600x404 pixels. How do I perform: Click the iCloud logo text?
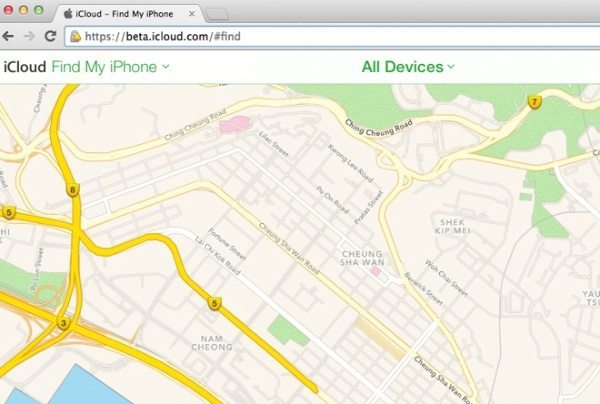click(x=25, y=67)
